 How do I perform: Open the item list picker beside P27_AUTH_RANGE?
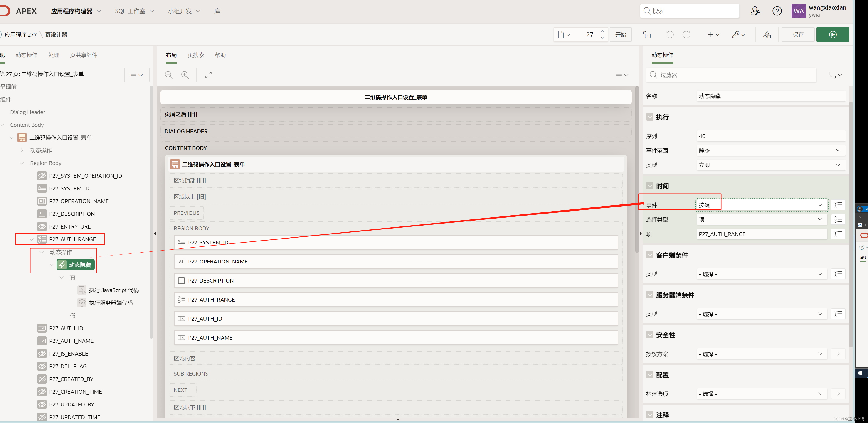tap(838, 234)
